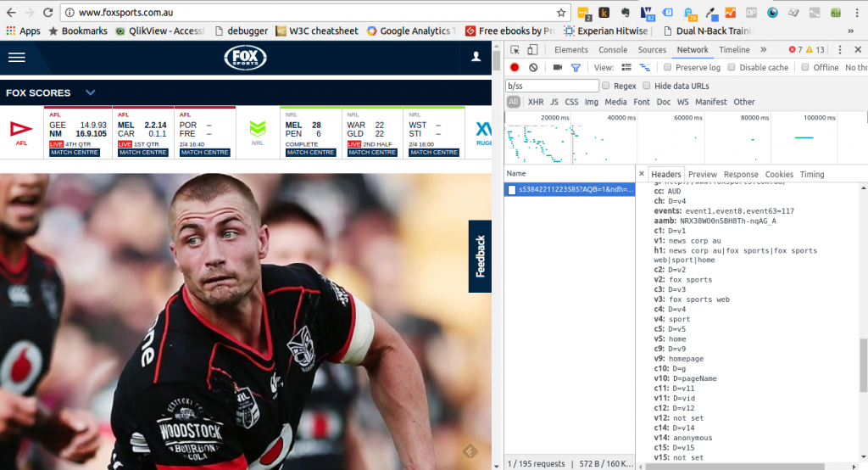
Task: Show All request types
Action: [x=514, y=102]
